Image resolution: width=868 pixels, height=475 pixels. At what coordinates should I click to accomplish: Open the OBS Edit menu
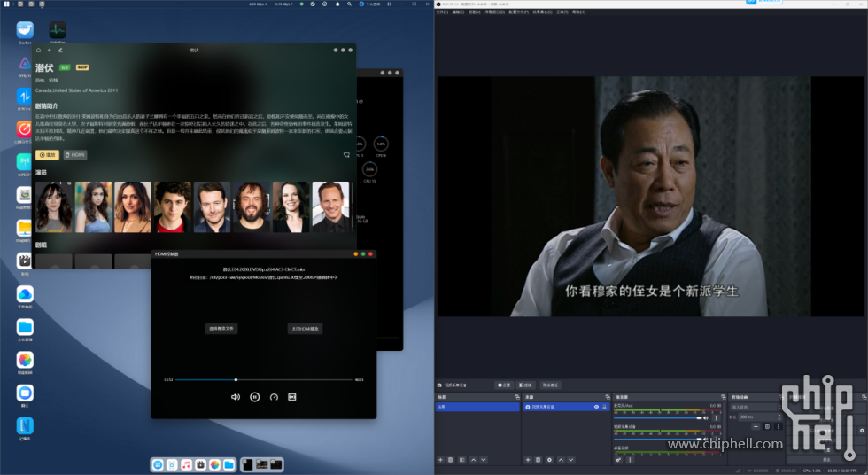click(459, 12)
